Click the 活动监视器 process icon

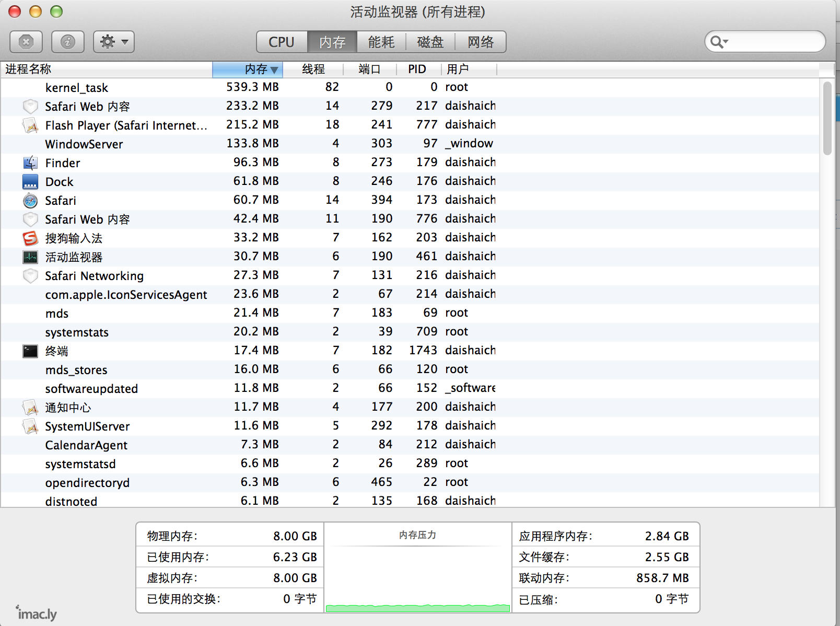(x=30, y=257)
